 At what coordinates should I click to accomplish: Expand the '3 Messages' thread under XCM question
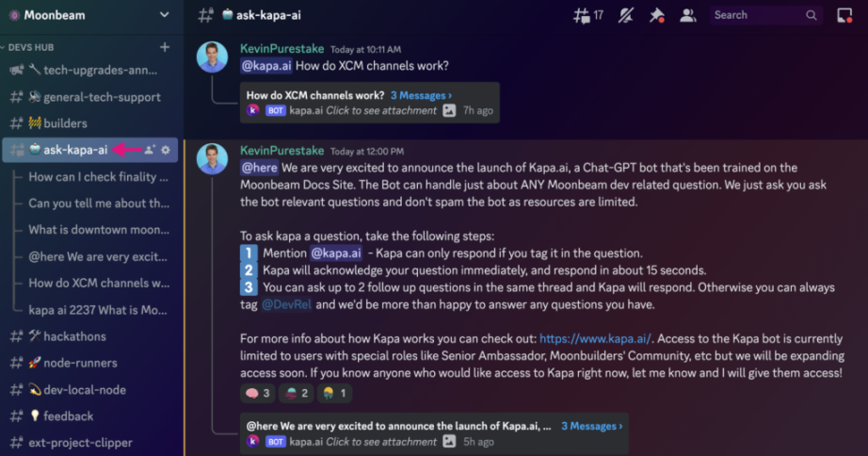tap(421, 95)
